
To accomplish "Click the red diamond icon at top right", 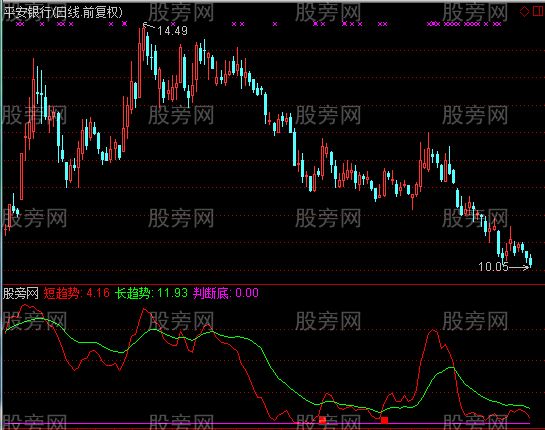I will tap(524, 12).
